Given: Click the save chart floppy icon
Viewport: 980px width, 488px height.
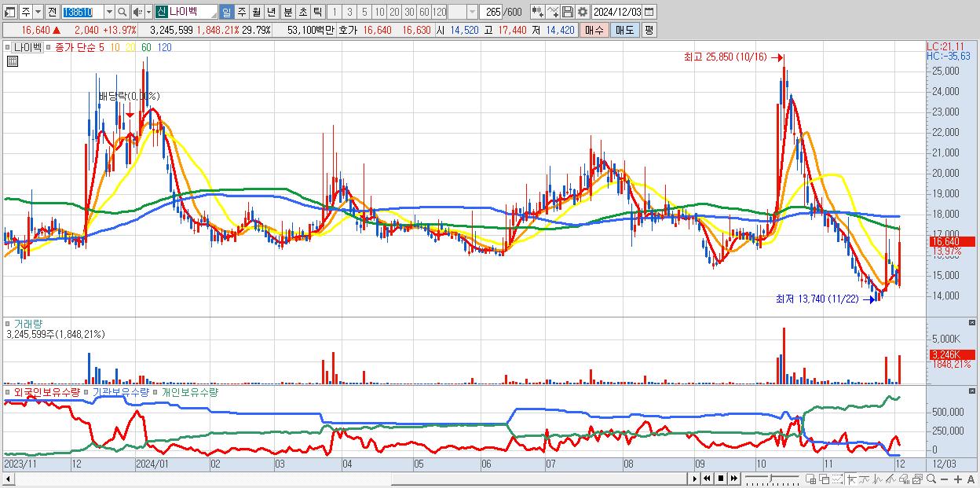Looking at the screenshot, I should (x=568, y=12).
